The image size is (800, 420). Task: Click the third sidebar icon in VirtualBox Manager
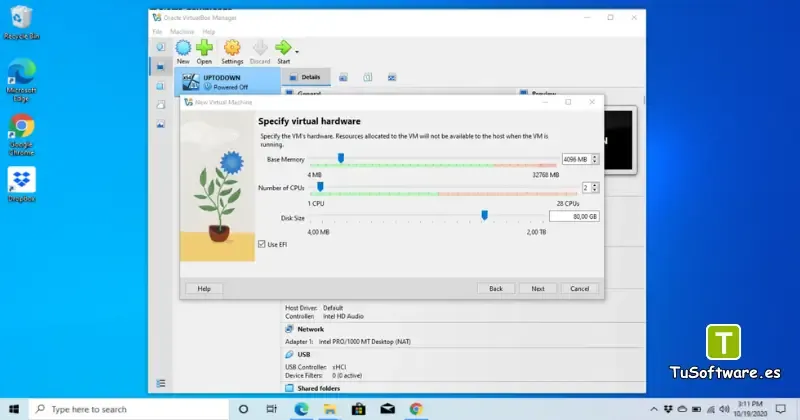(x=161, y=86)
